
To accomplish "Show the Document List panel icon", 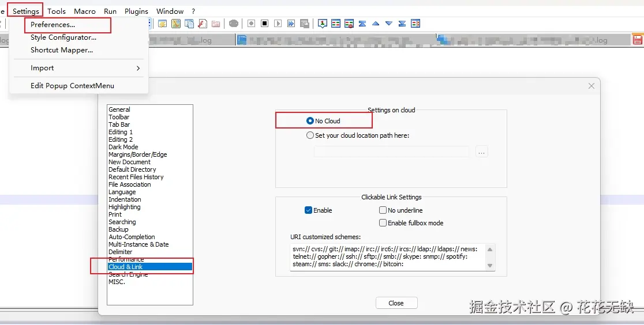I will (189, 24).
